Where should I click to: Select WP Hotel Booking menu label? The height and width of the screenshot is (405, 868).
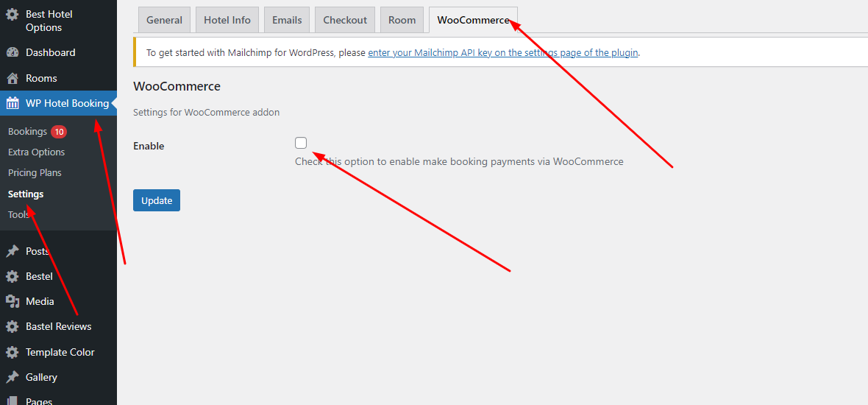click(68, 104)
